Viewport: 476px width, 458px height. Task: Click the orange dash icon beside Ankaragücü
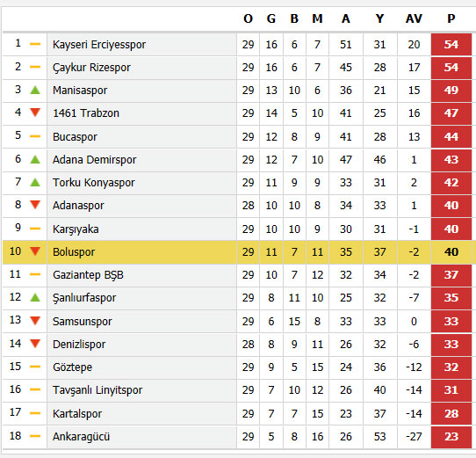click(x=35, y=436)
